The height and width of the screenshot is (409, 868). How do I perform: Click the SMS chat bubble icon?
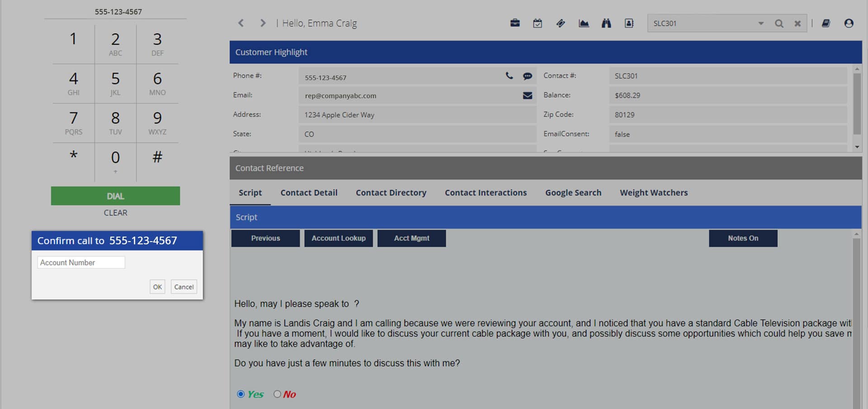click(527, 76)
